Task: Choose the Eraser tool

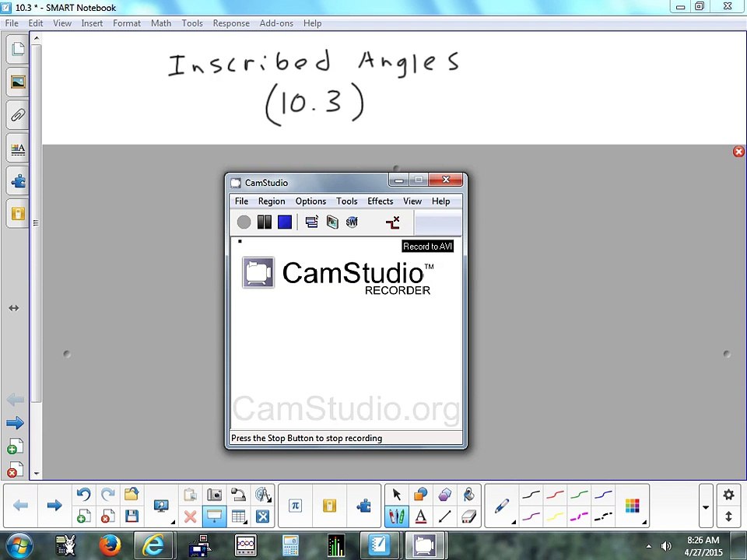Action: click(x=469, y=516)
